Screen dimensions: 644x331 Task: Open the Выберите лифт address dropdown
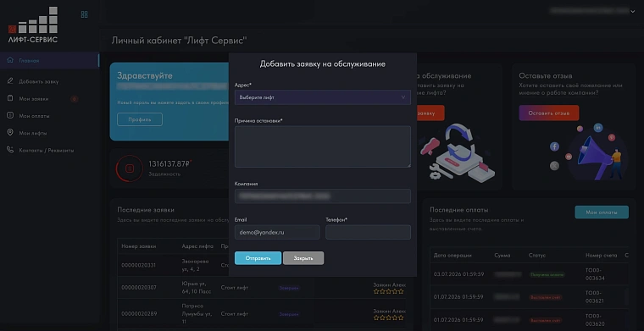[322, 97]
